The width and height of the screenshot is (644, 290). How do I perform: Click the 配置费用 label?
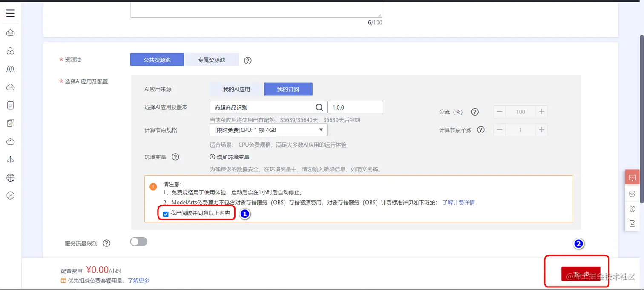[72, 271]
